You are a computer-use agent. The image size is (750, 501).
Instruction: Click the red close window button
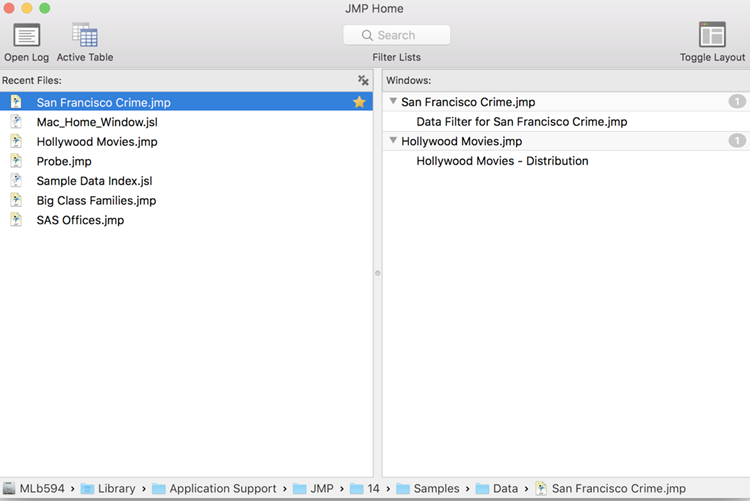[x=9, y=8]
